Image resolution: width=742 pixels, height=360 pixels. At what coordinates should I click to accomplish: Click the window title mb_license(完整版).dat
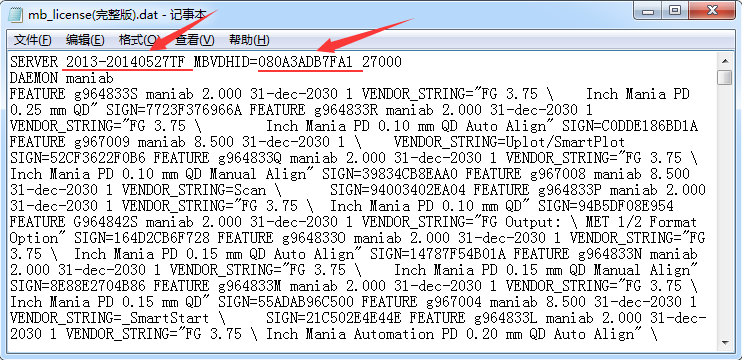(93, 15)
